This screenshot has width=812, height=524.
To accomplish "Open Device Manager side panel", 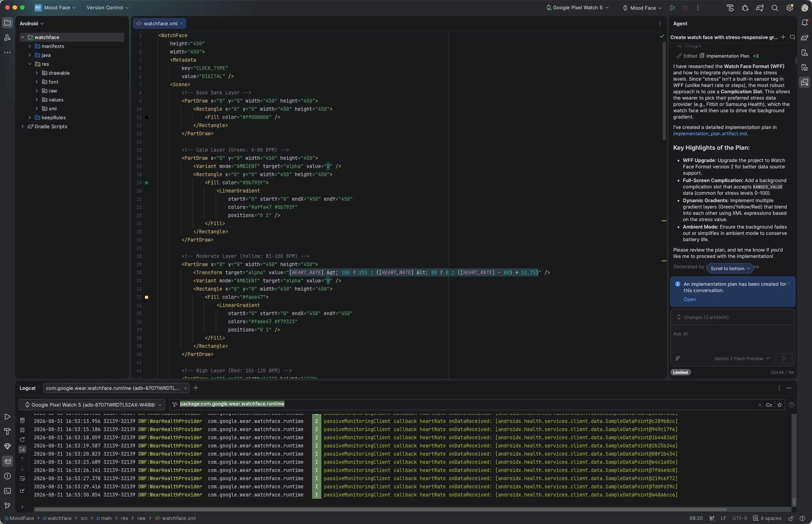I will (x=805, y=52).
